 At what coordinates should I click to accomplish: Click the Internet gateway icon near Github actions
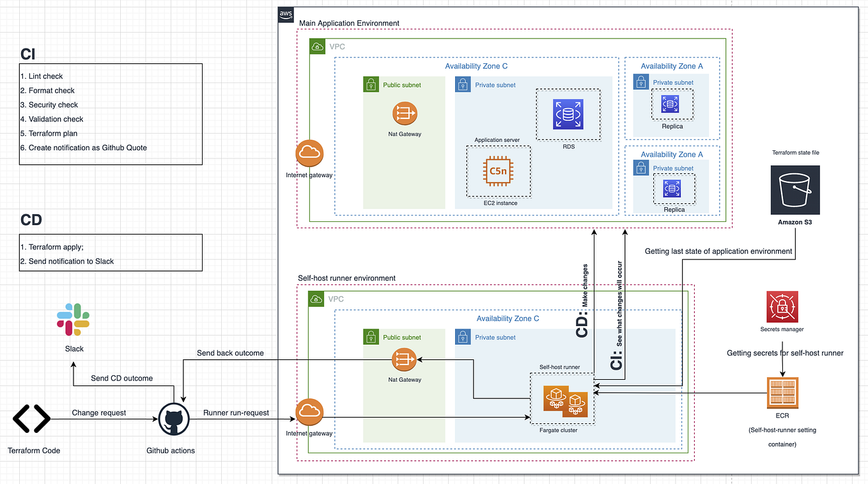[309, 412]
